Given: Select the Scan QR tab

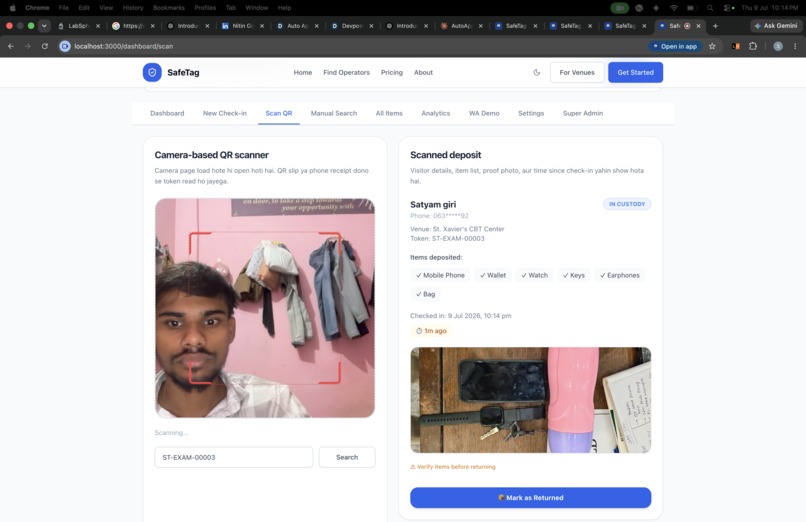Looking at the screenshot, I should 279,113.
